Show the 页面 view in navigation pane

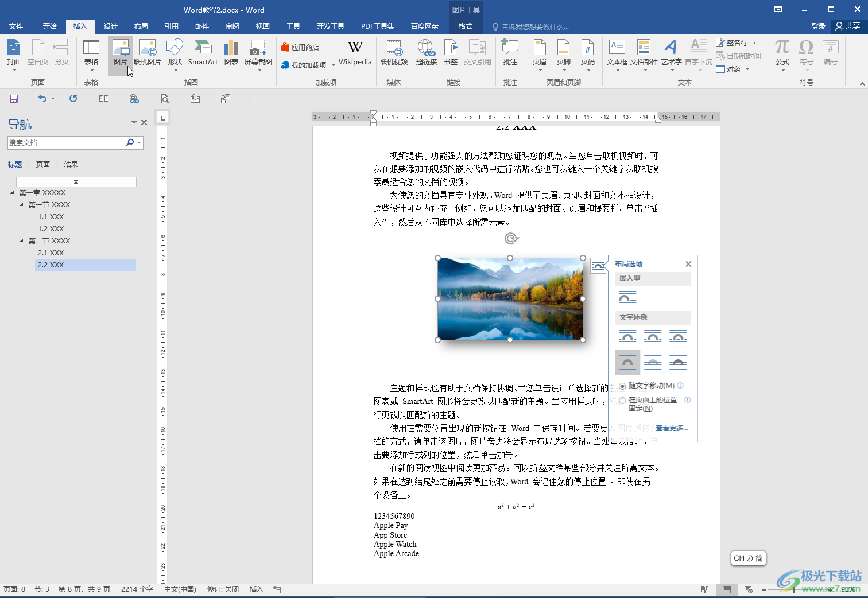[43, 165]
